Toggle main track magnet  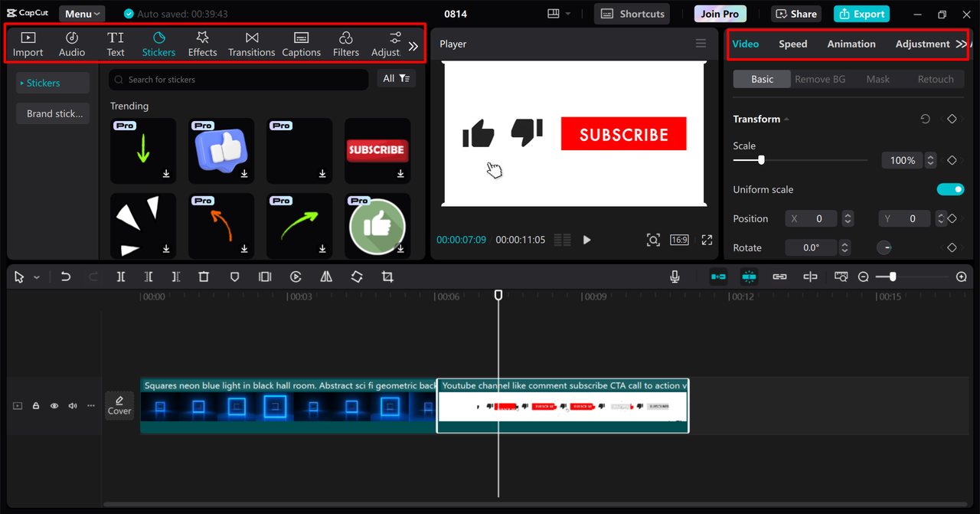[x=718, y=277]
